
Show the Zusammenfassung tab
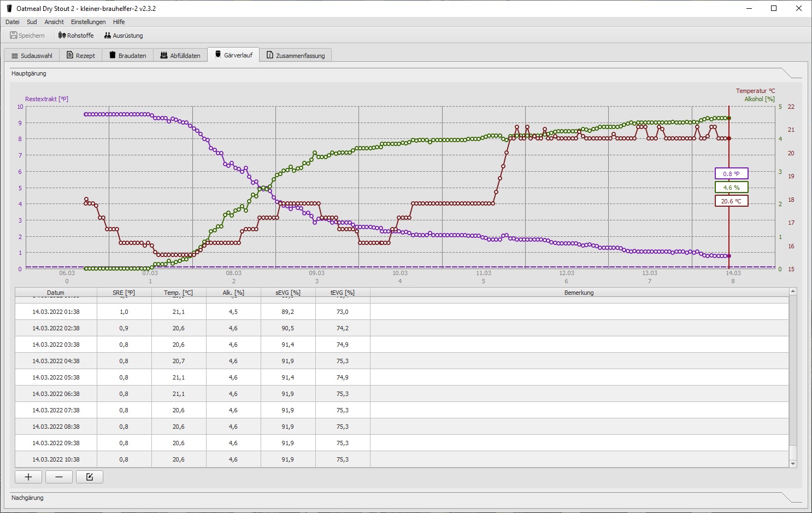(x=296, y=56)
